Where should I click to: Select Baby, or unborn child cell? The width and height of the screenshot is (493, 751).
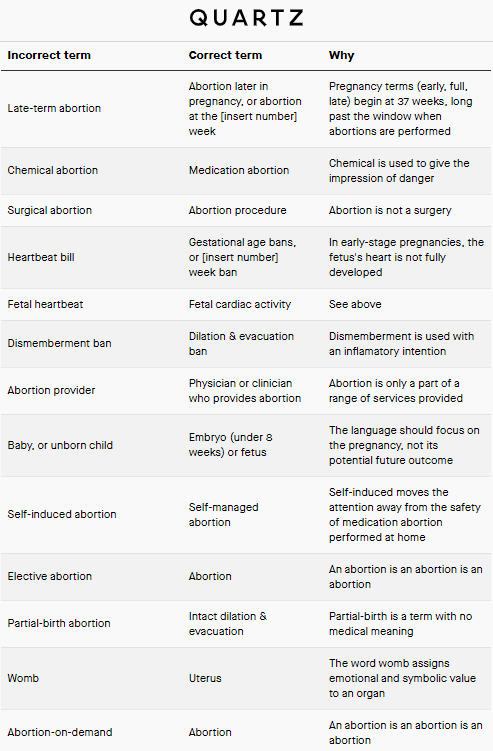coord(60,445)
